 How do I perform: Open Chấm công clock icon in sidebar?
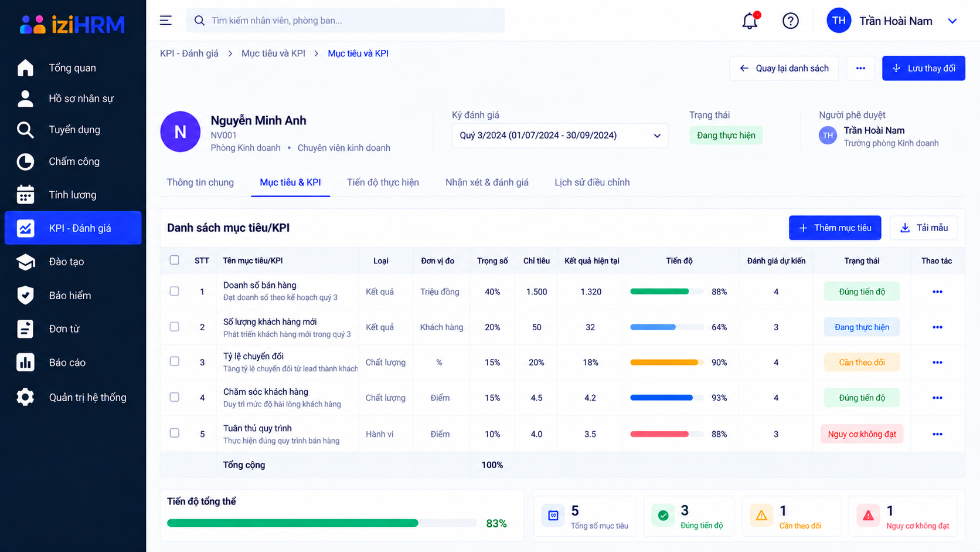pyautogui.click(x=25, y=161)
